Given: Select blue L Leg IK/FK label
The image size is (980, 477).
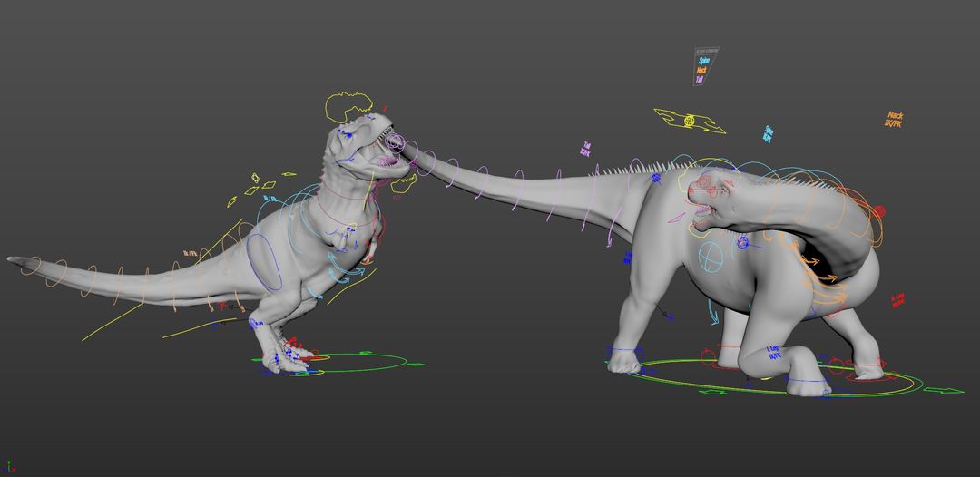Looking at the screenshot, I should [774, 352].
